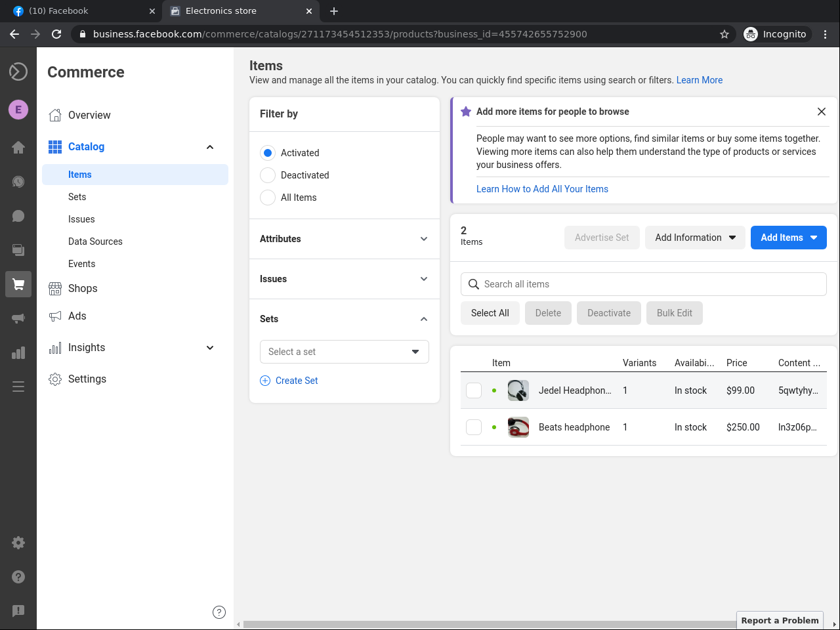This screenshot has width=840, height=630.
Task: Close the Add more items banner
Action: click(x=821, y=112)
